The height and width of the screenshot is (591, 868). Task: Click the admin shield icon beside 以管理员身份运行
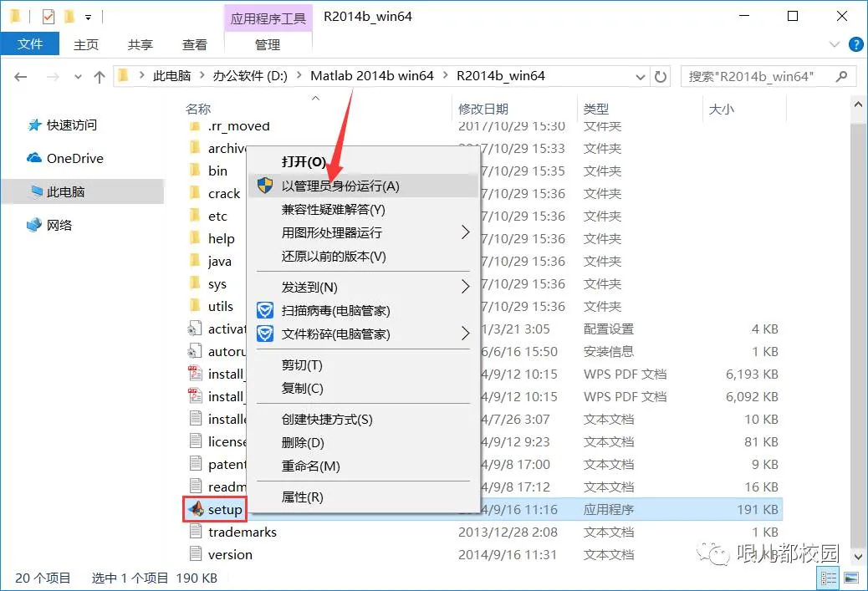point(265,186)
